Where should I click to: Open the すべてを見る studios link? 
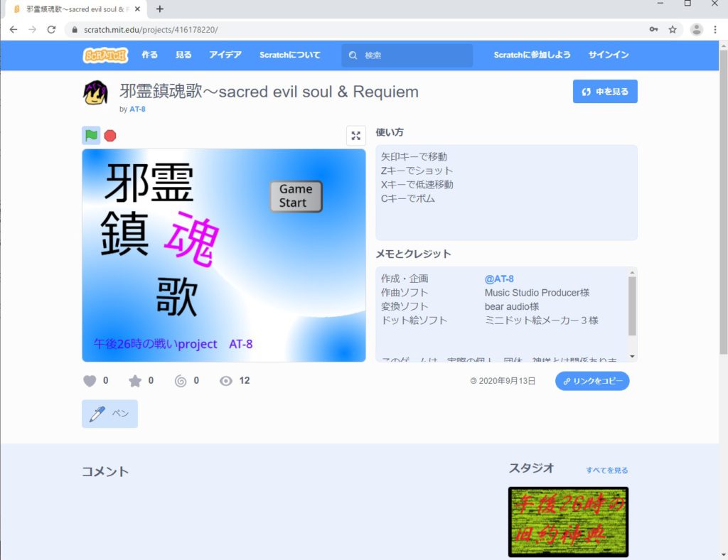606,470
